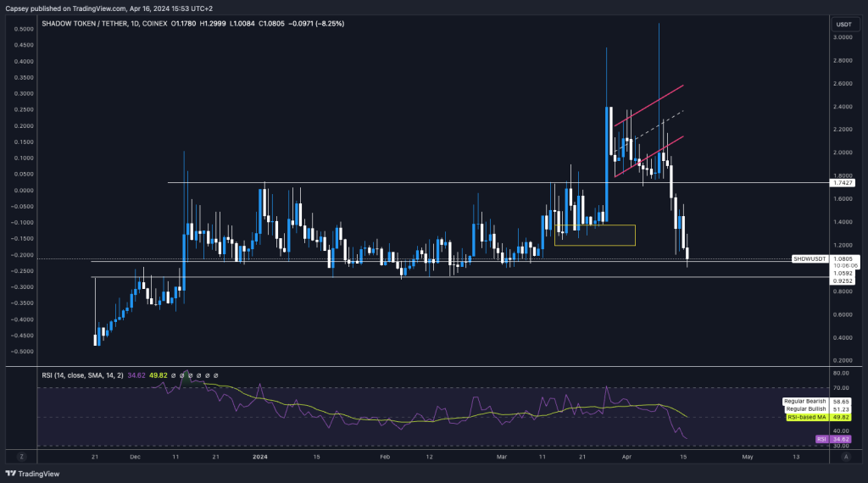
Task: Click the May label on the time axis
Action: click(x=747, y=457)
